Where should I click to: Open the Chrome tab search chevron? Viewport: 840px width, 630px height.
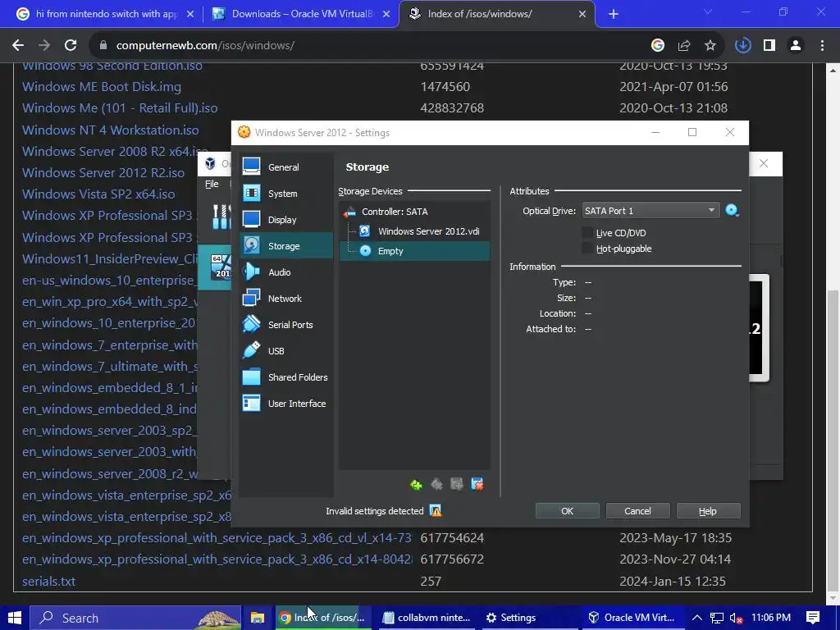point(708,11)
